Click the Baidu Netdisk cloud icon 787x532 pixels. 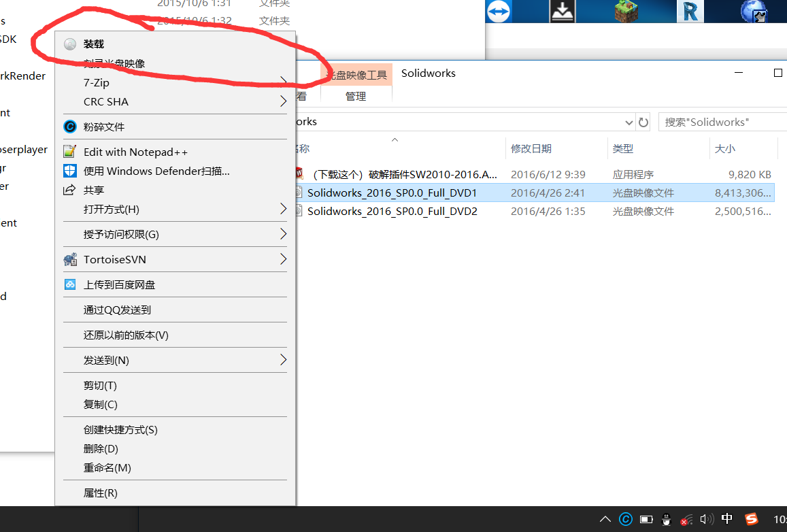pos(70,284)
